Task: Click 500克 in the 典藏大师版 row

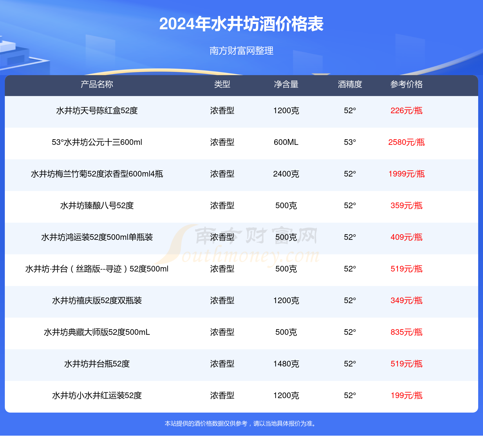Action: (286, 332)
